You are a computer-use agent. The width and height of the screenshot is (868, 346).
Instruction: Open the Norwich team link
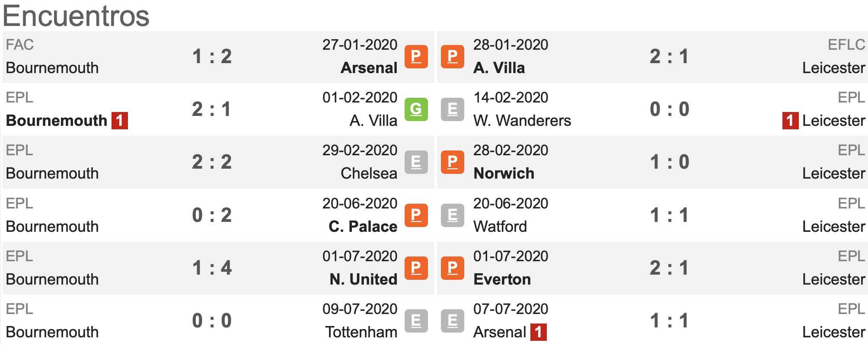pyautogui.click(x=504, y=173)
